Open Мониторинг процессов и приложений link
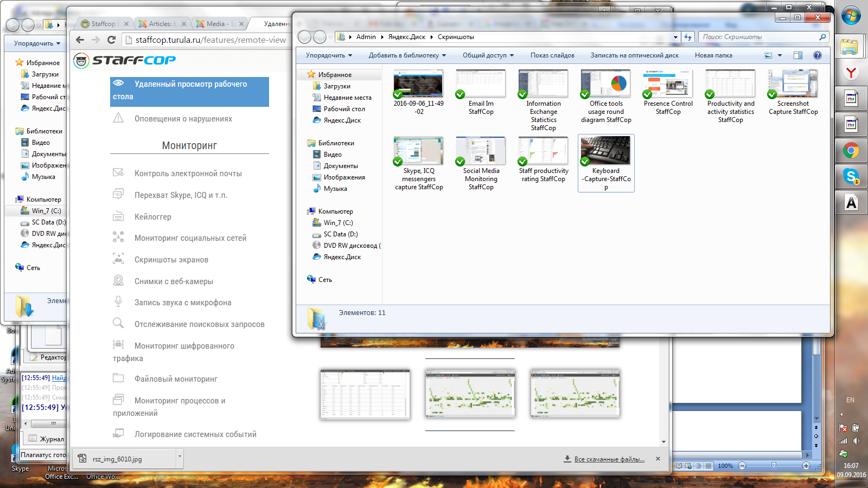Screen dimensions: 868x488 click(169, 407)
